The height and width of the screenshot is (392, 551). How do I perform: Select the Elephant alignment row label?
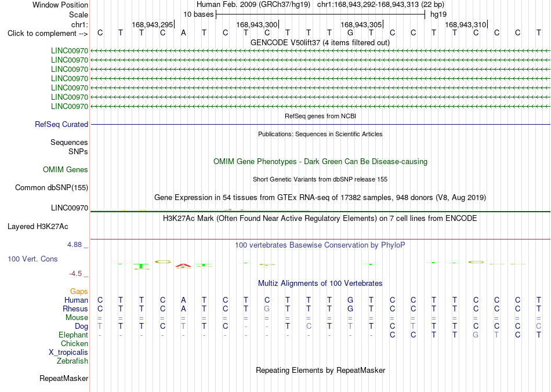tap(73, 335)
